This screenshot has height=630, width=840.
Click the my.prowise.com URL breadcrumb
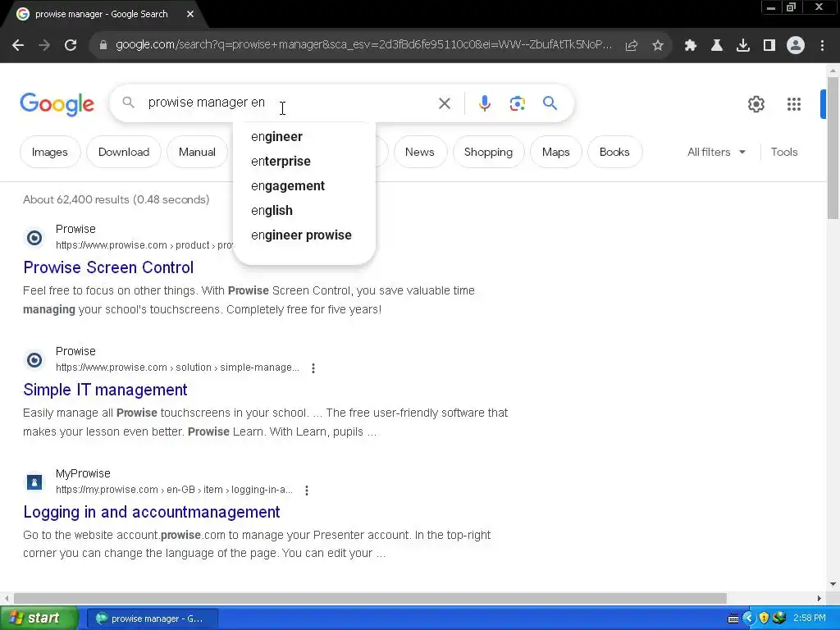pos(174,490)
